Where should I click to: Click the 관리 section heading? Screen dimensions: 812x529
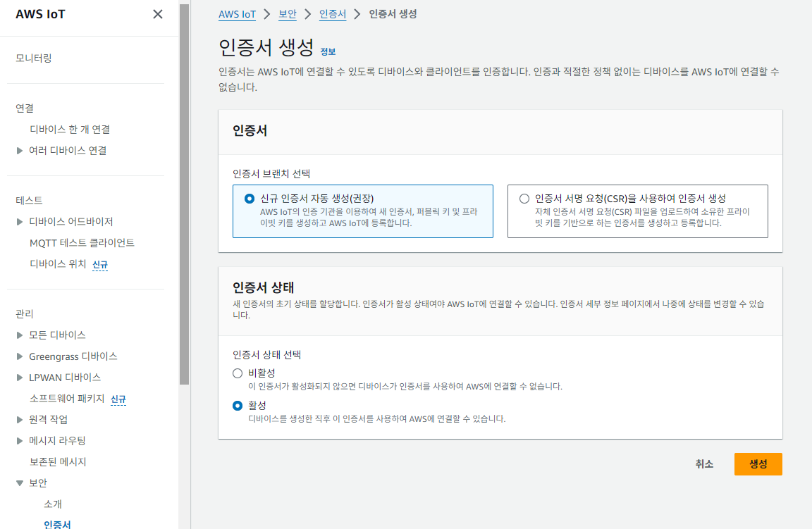25,313
